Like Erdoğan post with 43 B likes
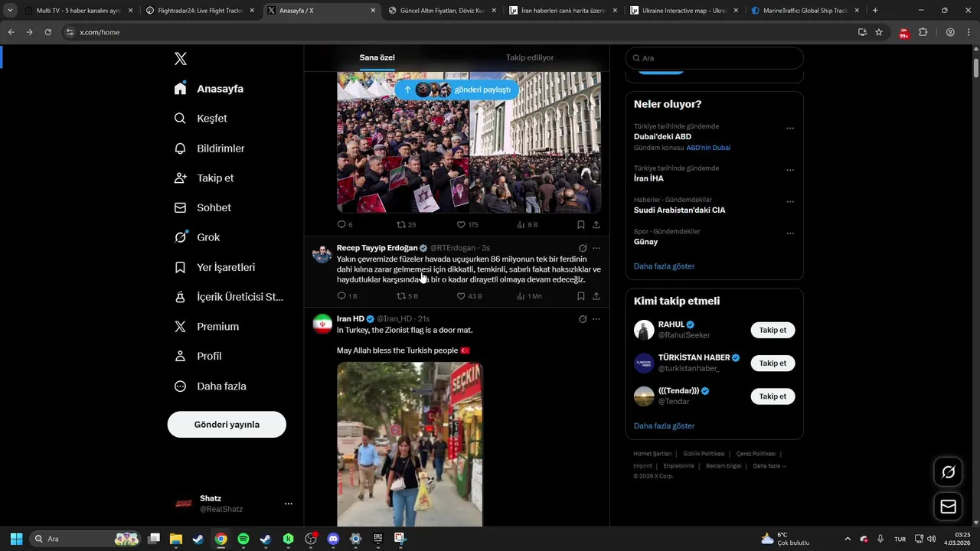 pyautogui.click(x=461, y=296)
